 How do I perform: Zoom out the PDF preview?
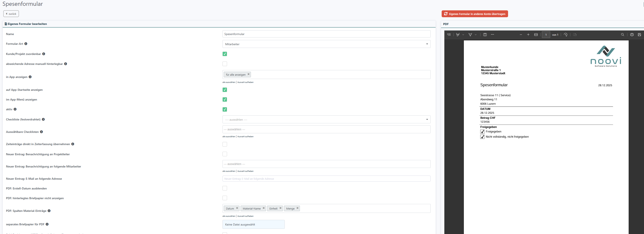(521, 35)
